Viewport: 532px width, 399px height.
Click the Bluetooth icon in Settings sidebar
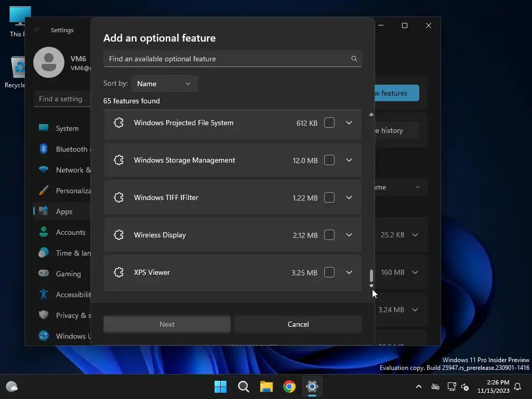[x=44, y=149]
